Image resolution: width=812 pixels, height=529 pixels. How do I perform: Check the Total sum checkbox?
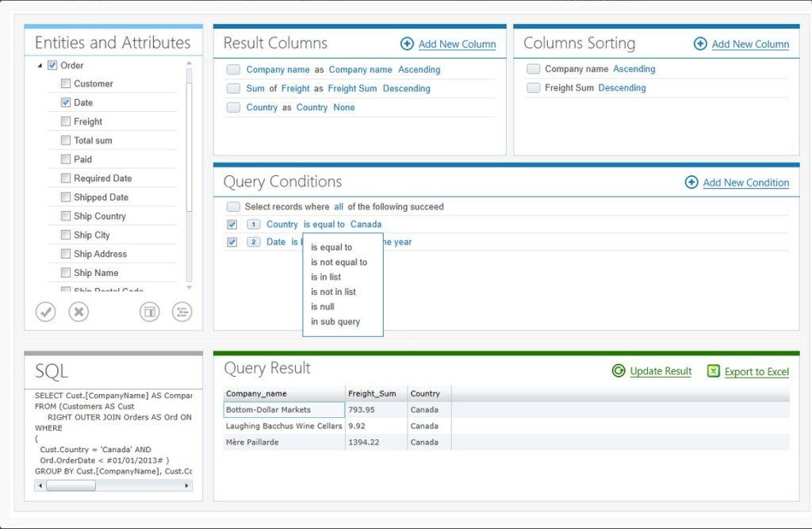tap(66, 140)
